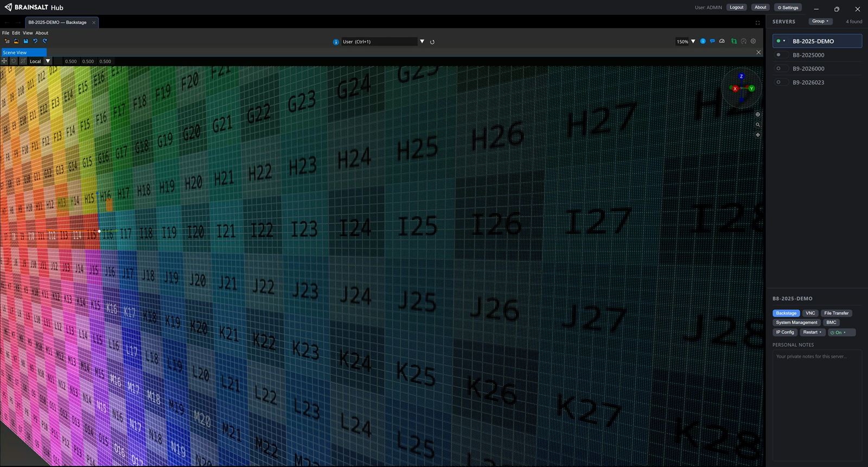
Task: Click the VNC button
Action: point(810,313)
